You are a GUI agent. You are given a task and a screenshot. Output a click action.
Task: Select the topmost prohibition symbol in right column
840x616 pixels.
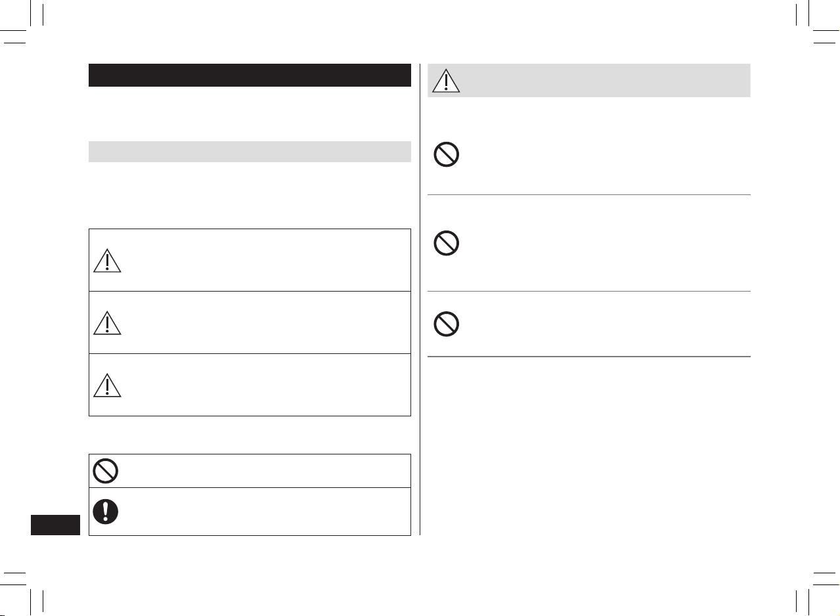[x=447, y=156]
